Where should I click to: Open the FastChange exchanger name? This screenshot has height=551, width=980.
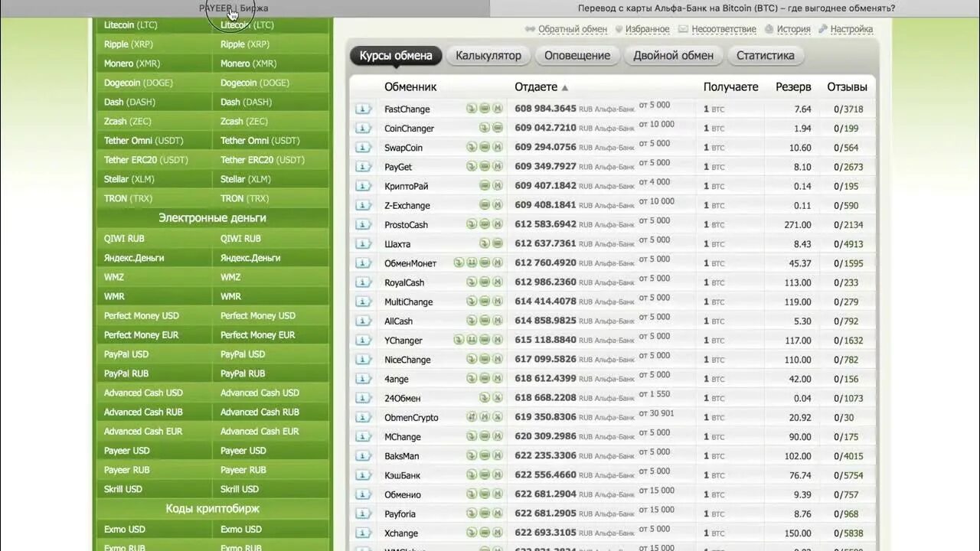[407, 109]
